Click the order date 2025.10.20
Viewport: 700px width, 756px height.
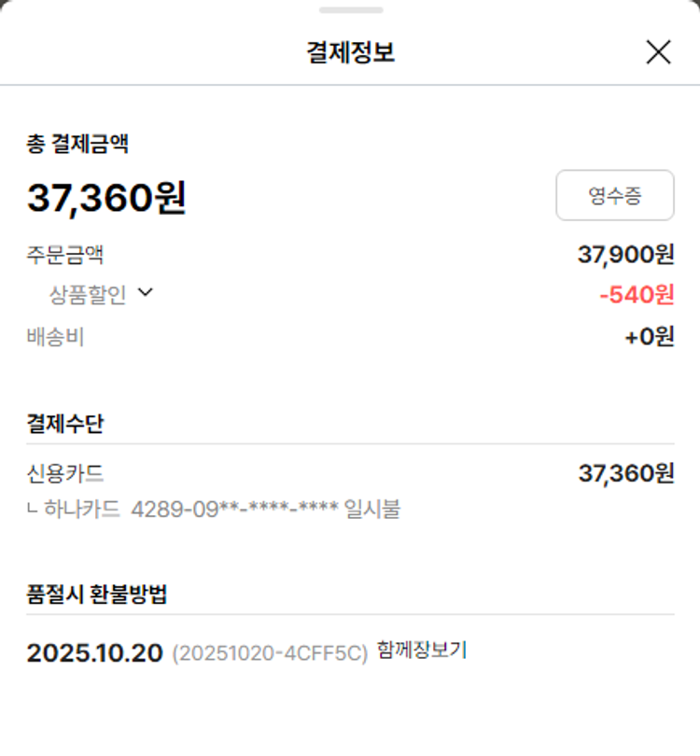pos(94,653)
